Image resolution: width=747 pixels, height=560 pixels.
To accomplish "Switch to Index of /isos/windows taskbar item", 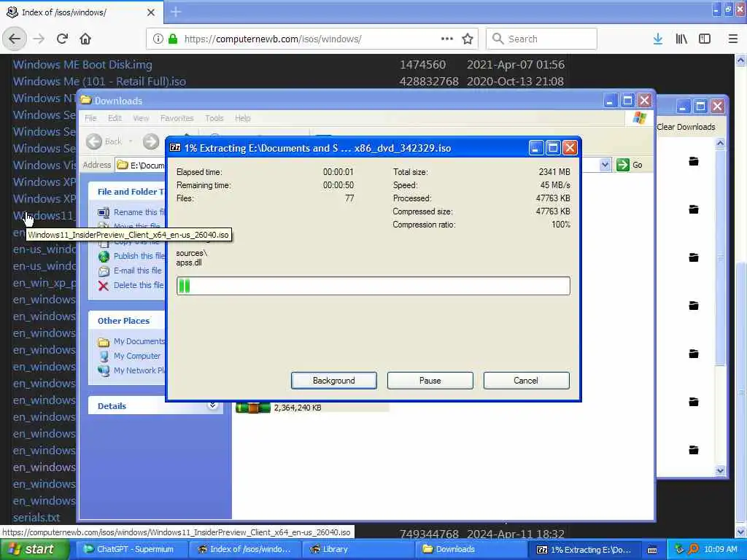I will (244, 550).
